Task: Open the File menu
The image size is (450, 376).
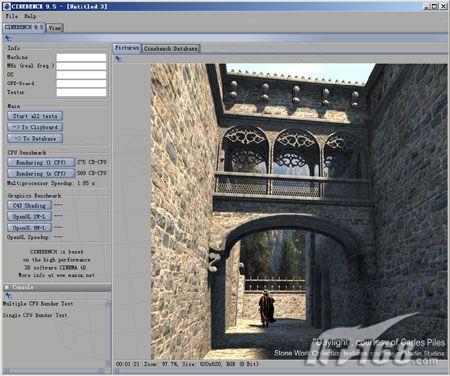Action: [x=12, y=16]
